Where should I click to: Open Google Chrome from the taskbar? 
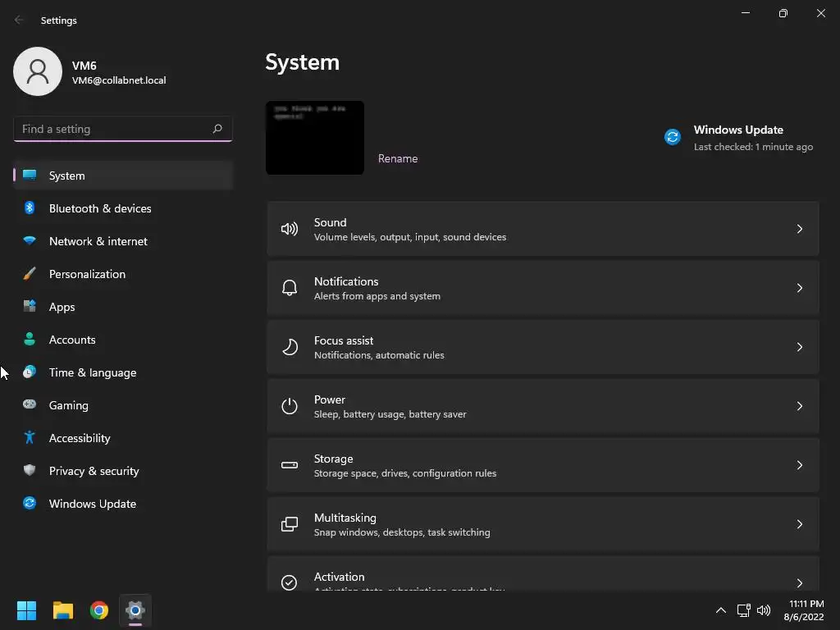click(99, 610)
